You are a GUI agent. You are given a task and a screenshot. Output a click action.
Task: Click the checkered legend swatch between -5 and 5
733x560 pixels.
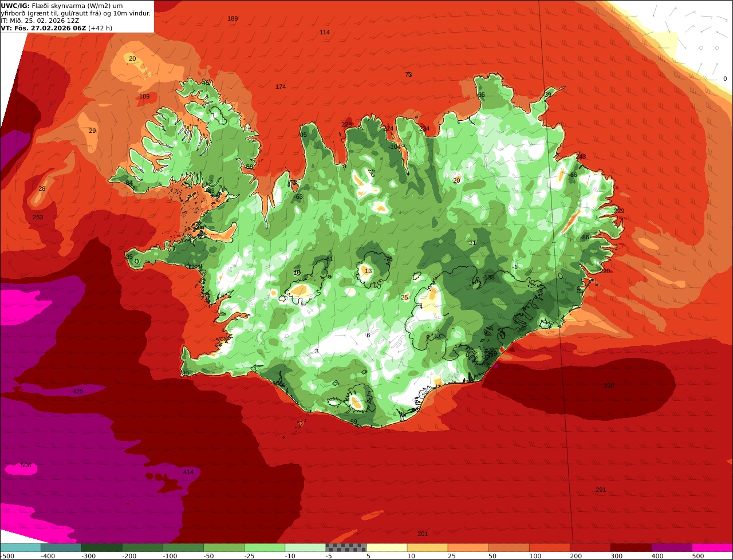345,547
